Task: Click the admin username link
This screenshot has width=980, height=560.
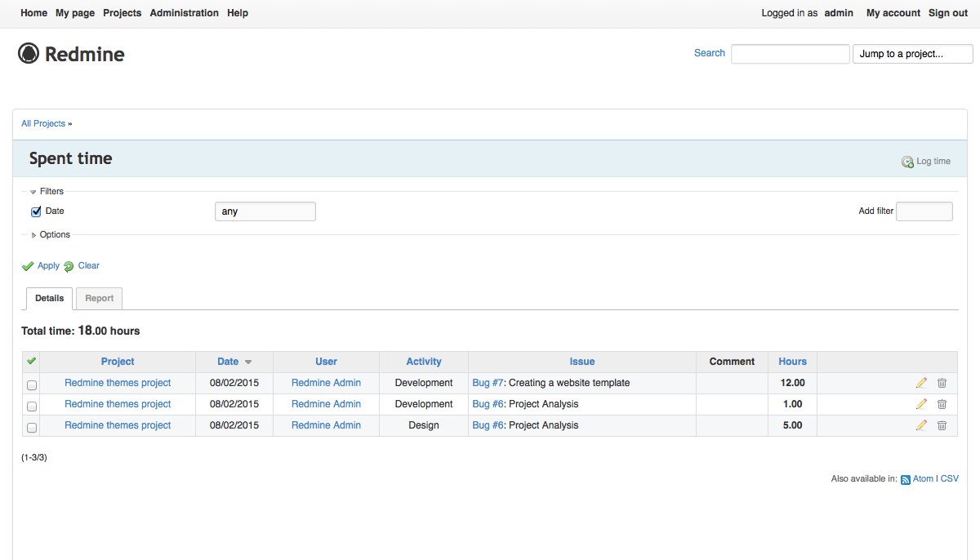Action: coord(839,13)
